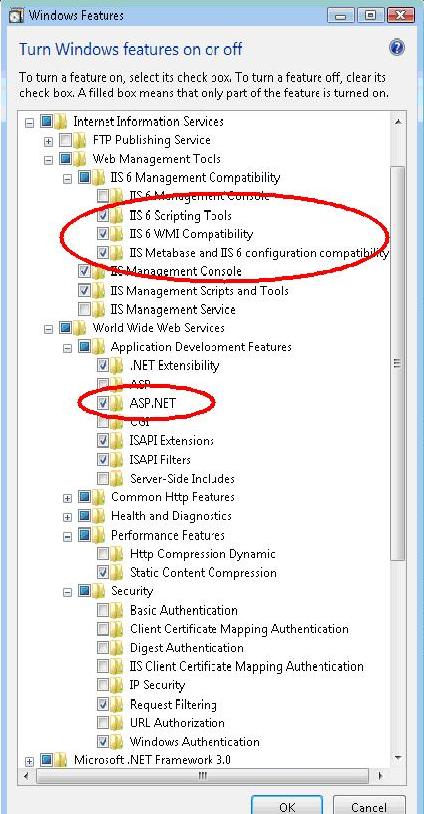Click the Cancel button
424x814 pixels.
[368, 805]
